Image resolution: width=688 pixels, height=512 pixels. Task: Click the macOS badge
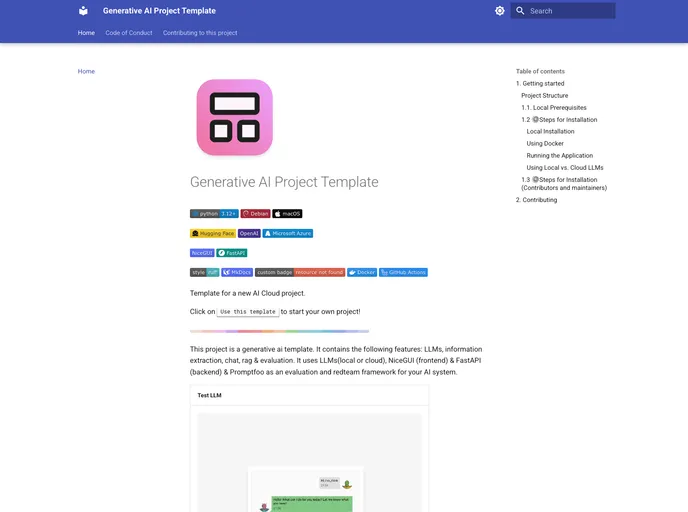tap(288, 213)
